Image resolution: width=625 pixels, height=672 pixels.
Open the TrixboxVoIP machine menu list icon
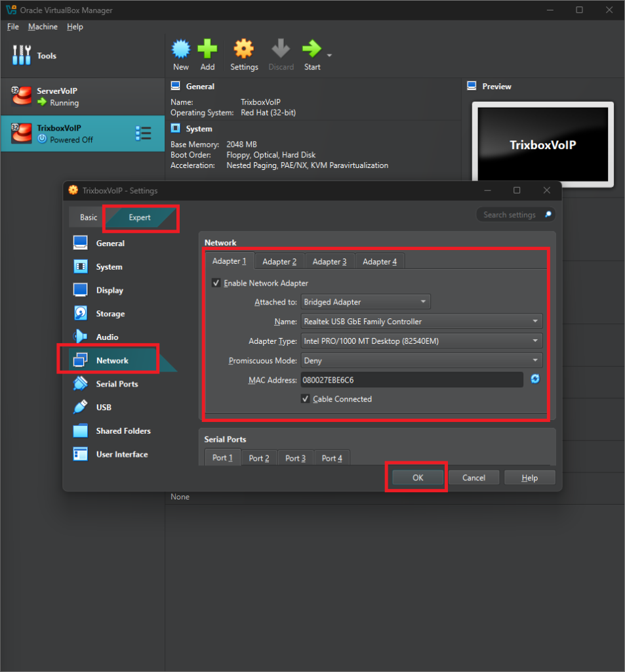point(143,133)
